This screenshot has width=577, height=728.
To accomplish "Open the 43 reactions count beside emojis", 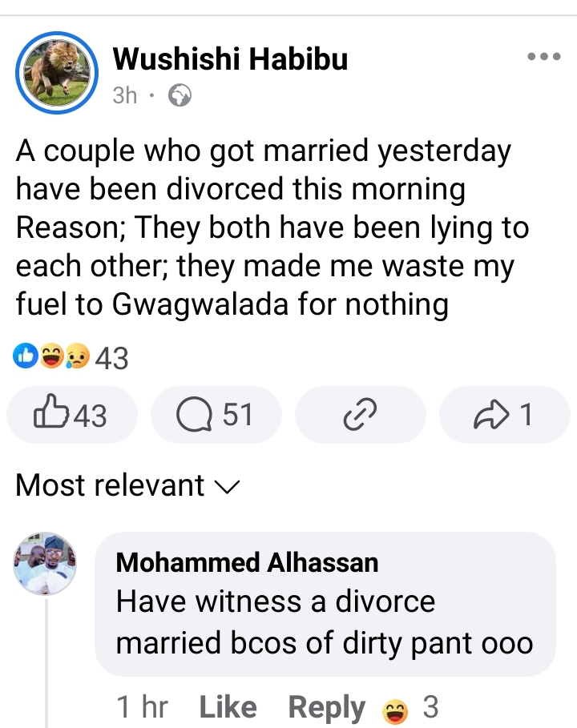I will point(111,359).
